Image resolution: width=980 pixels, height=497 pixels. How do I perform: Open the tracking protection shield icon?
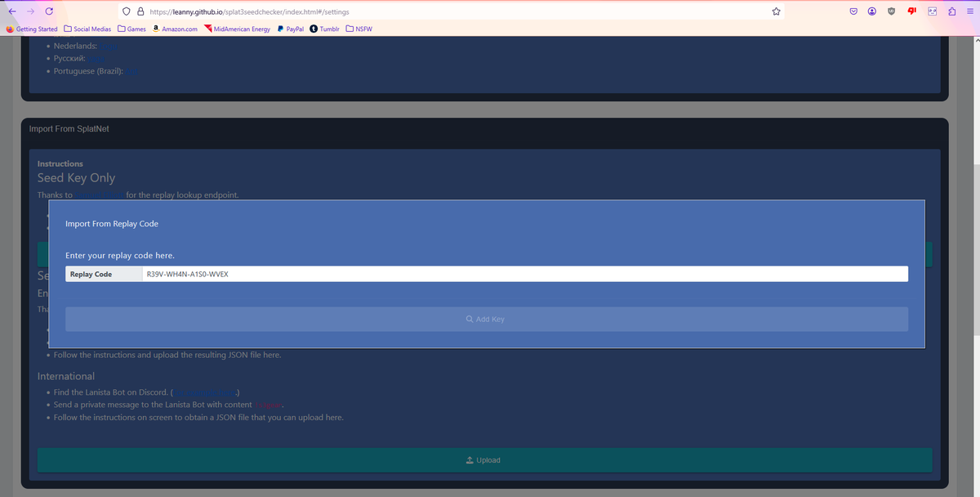pos(126,11)
